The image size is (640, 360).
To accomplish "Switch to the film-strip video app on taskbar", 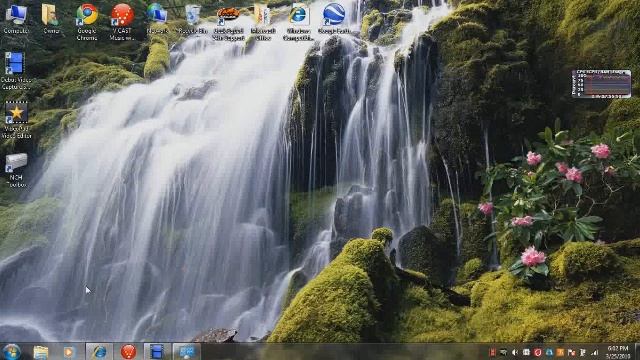I will tap(157, 352).
